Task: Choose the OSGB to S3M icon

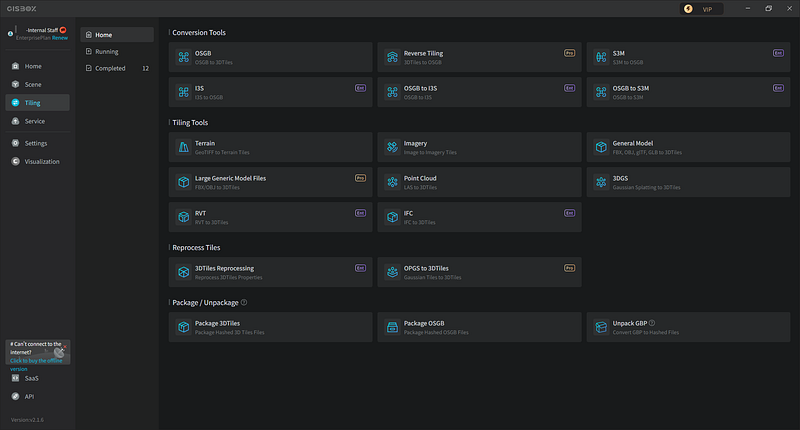Action: coord(601,92)
